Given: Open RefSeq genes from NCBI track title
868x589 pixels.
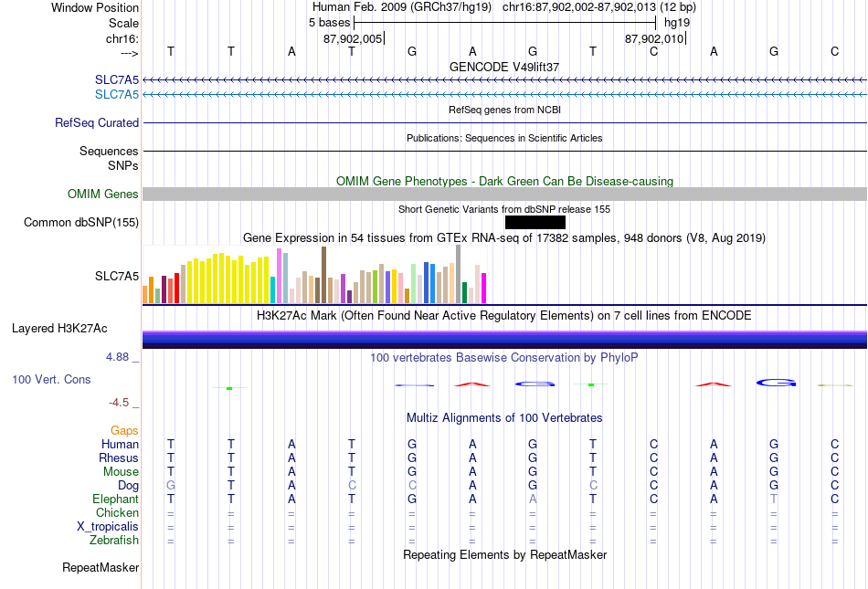Looking at the screenshot, I should [x=504, y=110].
